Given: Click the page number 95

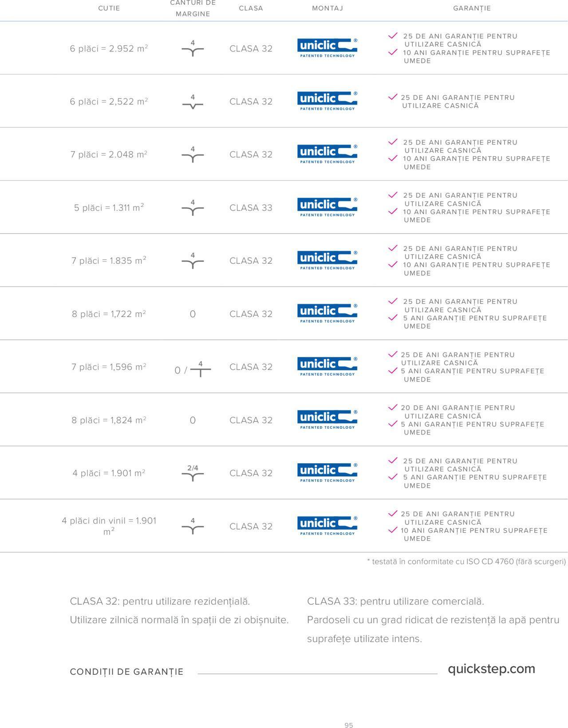Looking at the screenshot, I should pos(349,725).
